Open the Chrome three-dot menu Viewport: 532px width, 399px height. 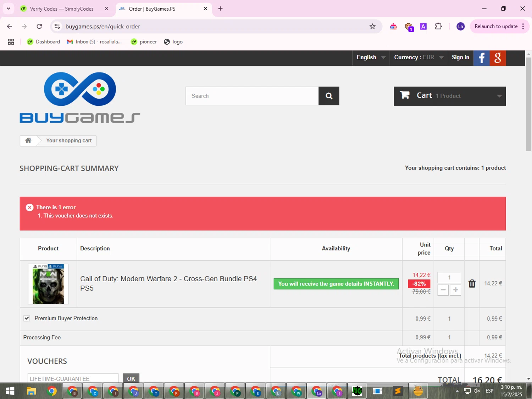[x=523, y=26]
